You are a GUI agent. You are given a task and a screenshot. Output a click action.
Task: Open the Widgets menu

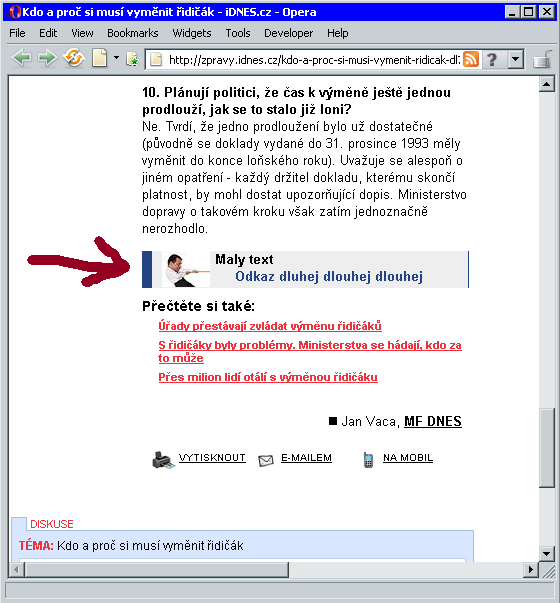[x=192, y=33]
